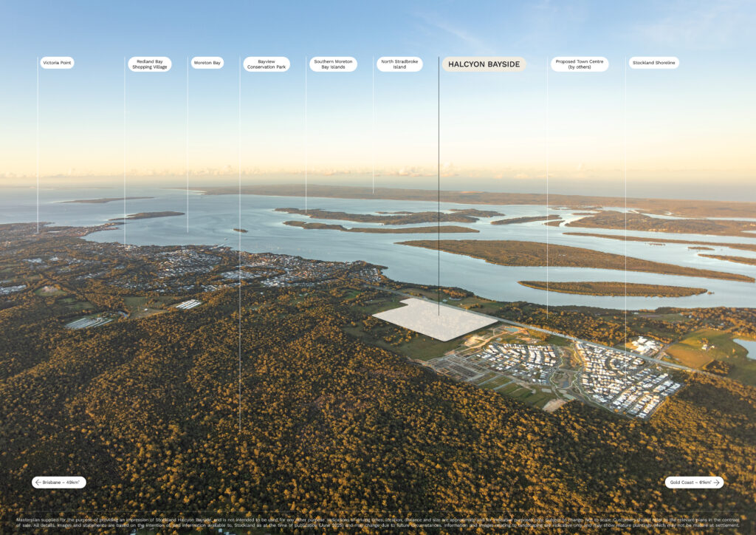Click the masterplan disclaimer text at bottom
Image resolution: width=756 pixels, height=535 pixels.
click(377, 522)
